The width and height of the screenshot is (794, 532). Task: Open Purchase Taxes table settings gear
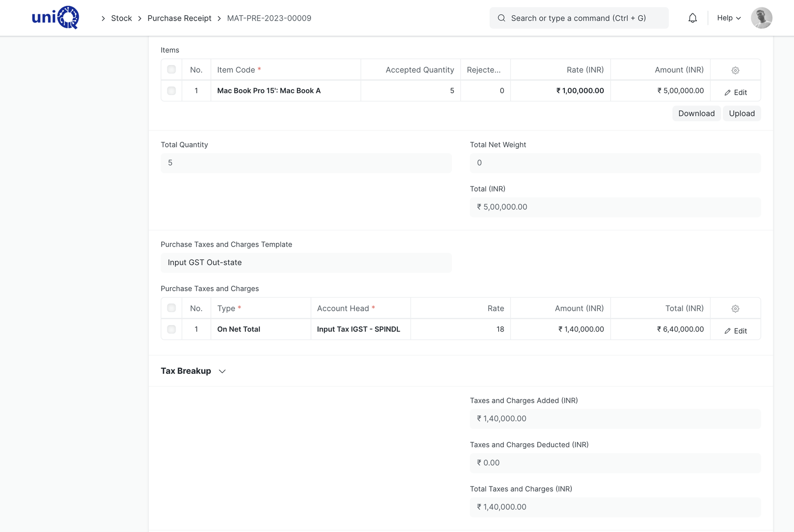pos(735,309)
